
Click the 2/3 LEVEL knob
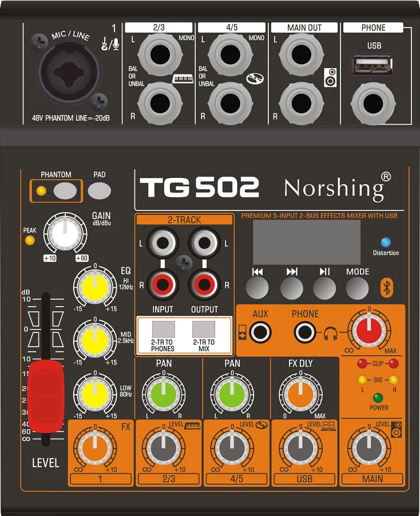(x=164, y=447)
